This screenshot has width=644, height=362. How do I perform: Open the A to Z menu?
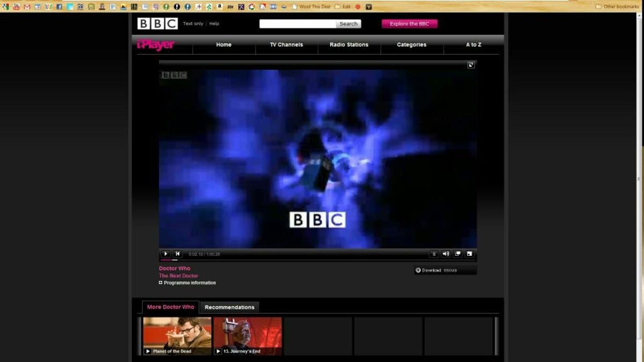[473, 45]
